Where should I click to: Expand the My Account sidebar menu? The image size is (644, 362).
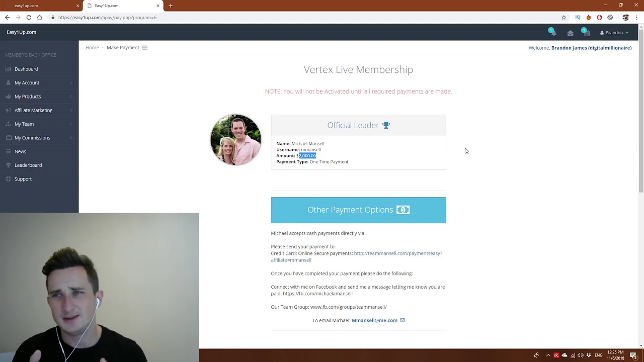(39, 82)
